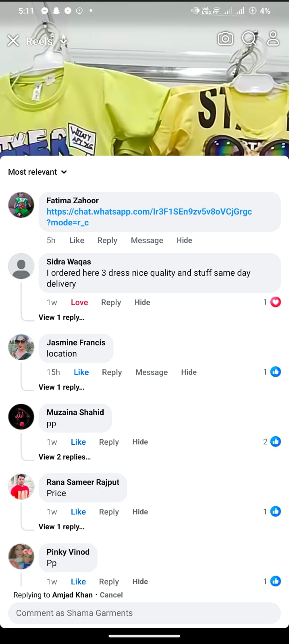Close the Reels view with X icon
This screenshot has width=289, height=644.
[13, 40]
